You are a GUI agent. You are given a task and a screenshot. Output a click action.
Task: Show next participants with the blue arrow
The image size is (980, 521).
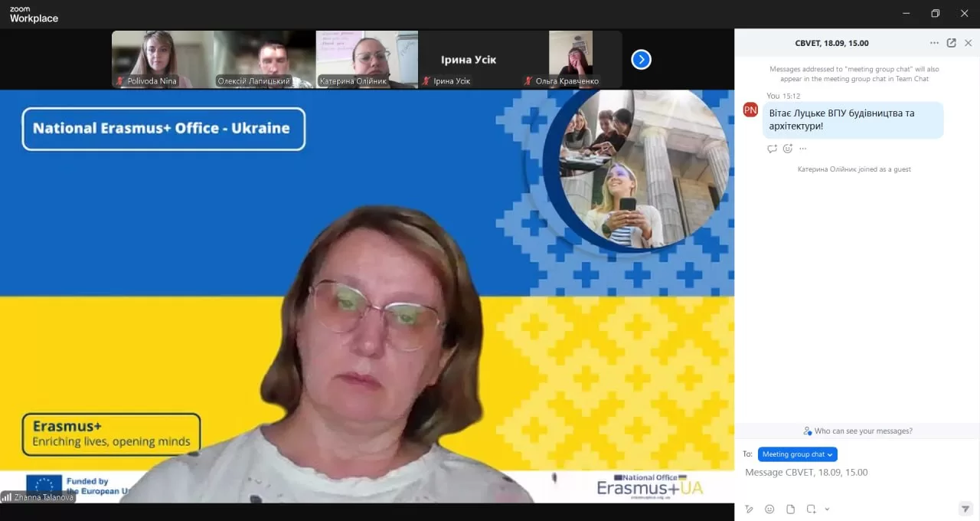point(641,59)
